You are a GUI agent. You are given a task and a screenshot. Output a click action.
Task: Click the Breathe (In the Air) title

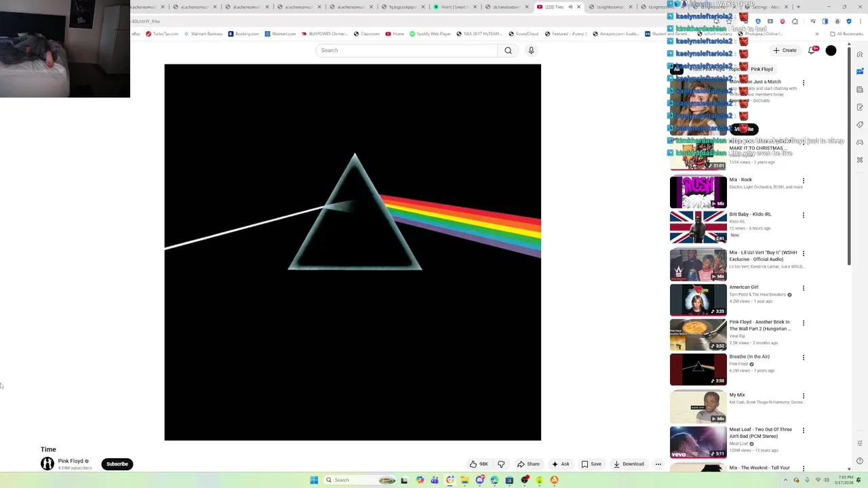(749, 357)
